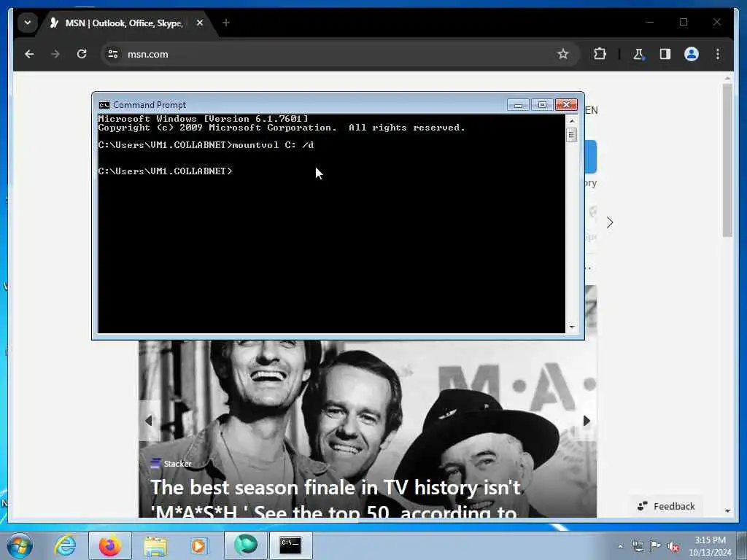Image resolution: width=747 pixels, height=560 pixels.
Task: Click the greyed forward arrow in Chrome
Action: tap(55, 54)
